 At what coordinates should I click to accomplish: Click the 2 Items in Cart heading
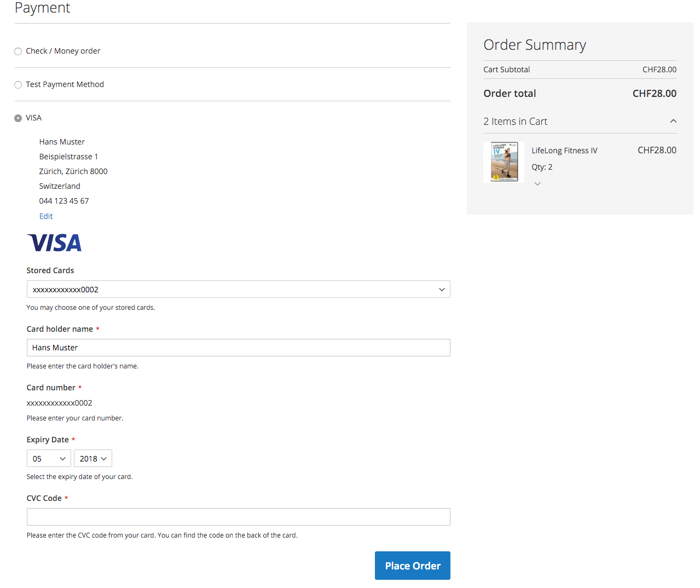515,122
